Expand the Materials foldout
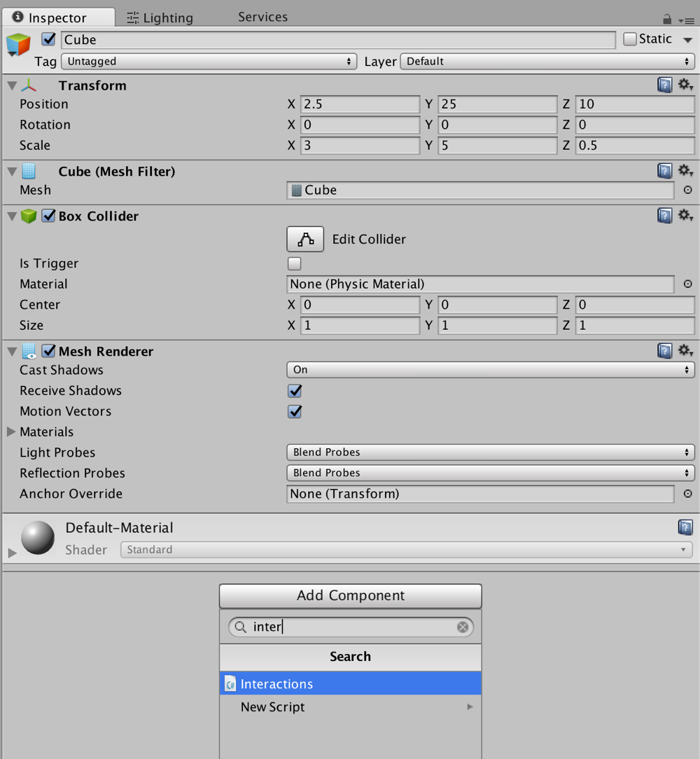Screen dimensions: 700x759 click(12, 432)
